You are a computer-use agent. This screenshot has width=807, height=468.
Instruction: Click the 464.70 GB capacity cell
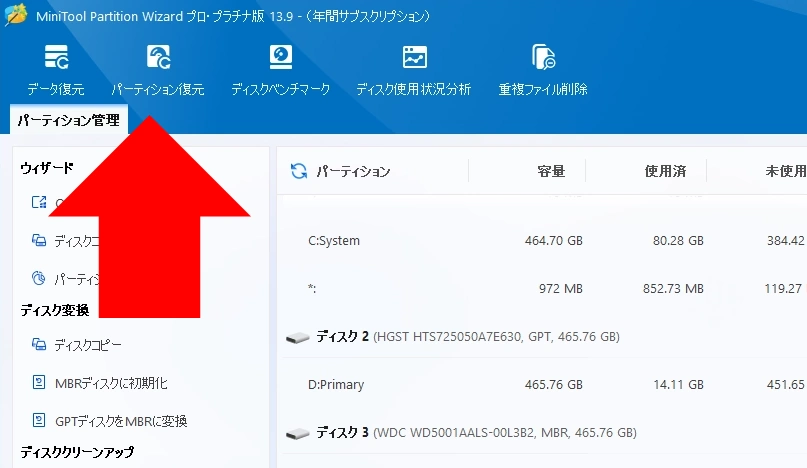554,240
